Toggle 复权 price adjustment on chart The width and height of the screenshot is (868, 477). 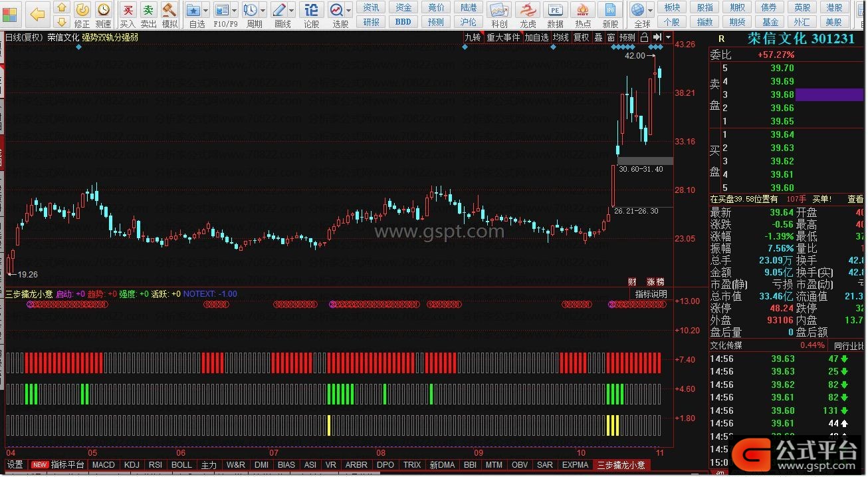(582, 38)
